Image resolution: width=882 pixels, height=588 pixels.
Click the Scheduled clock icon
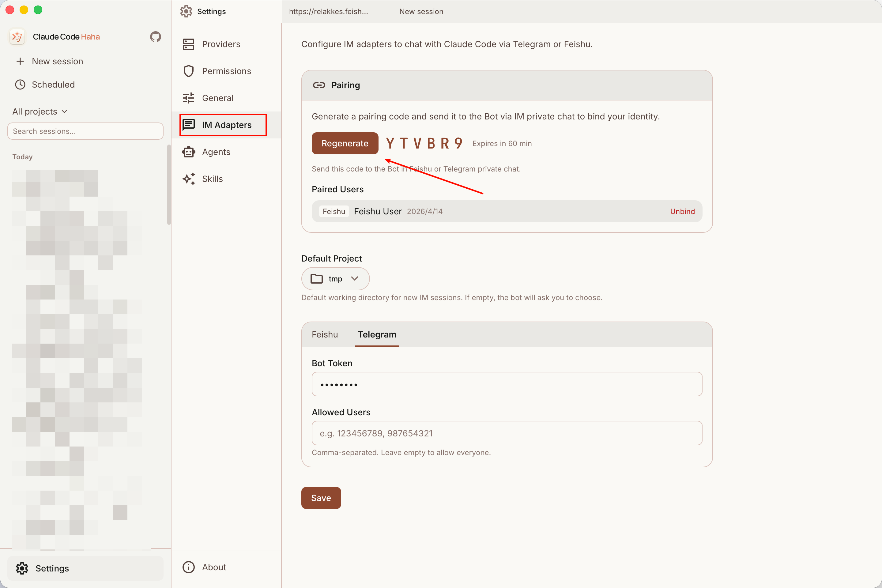(20, 85)
